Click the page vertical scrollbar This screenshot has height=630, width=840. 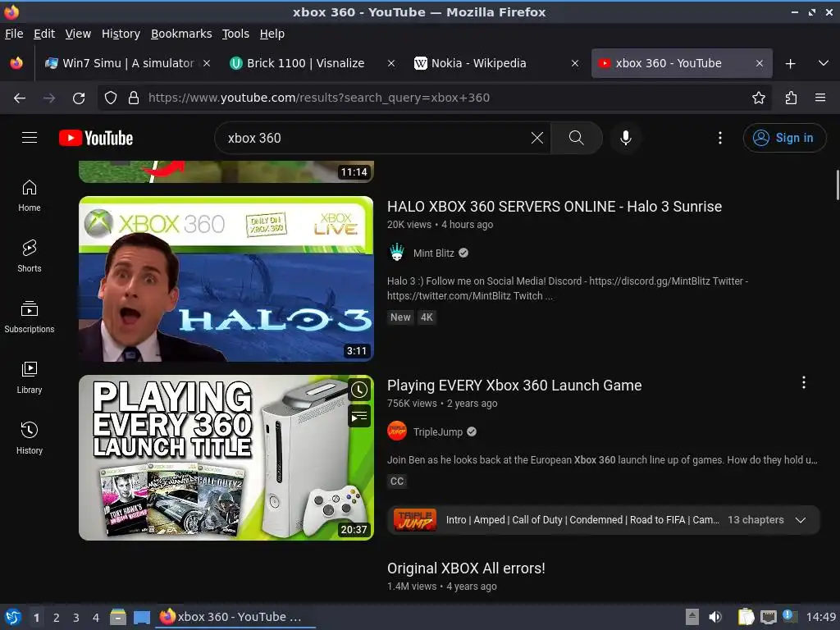(837, 185)
